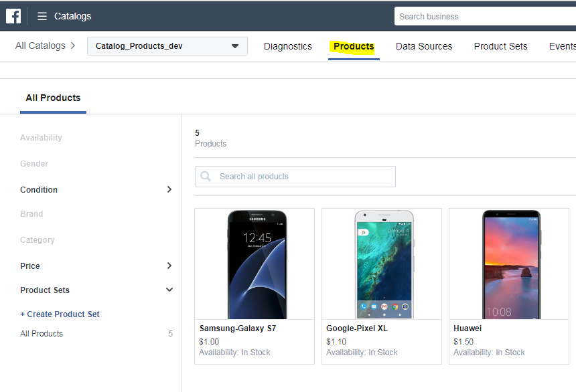Open the Data Sources tab

[424, 47]
